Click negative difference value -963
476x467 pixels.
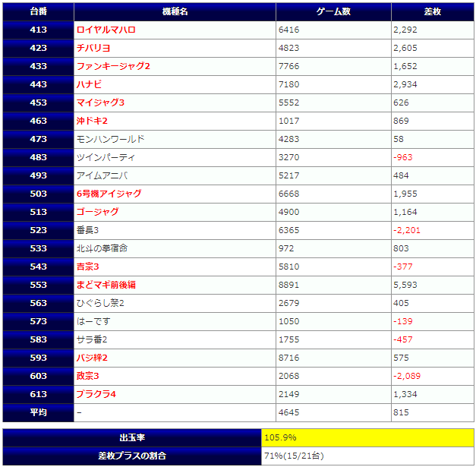[x=403, y=157]
